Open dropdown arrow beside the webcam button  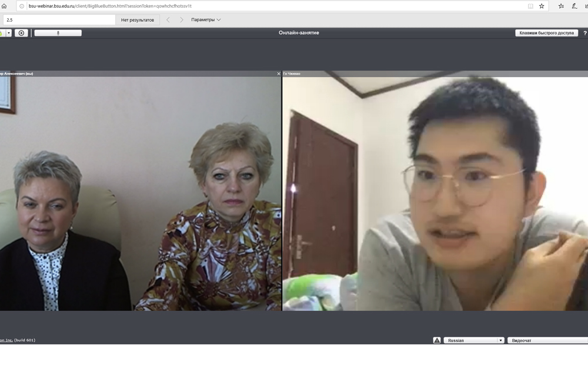pos(9,33)
